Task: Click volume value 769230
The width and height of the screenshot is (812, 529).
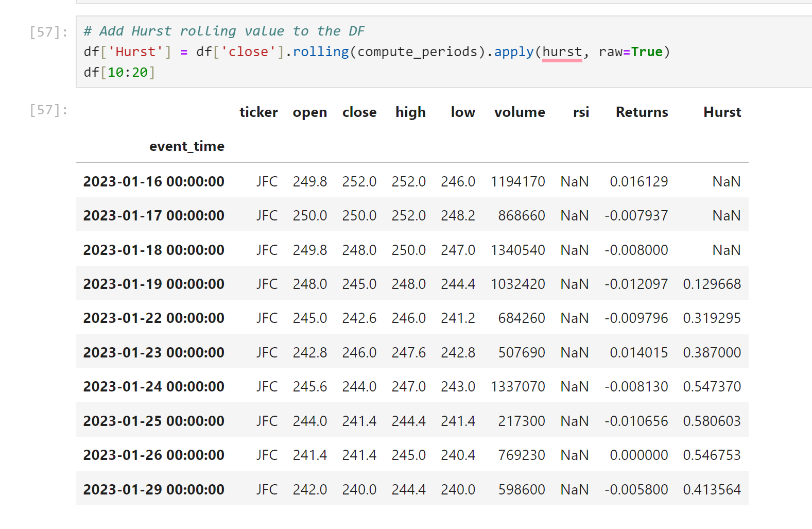Action: [522, 455]
